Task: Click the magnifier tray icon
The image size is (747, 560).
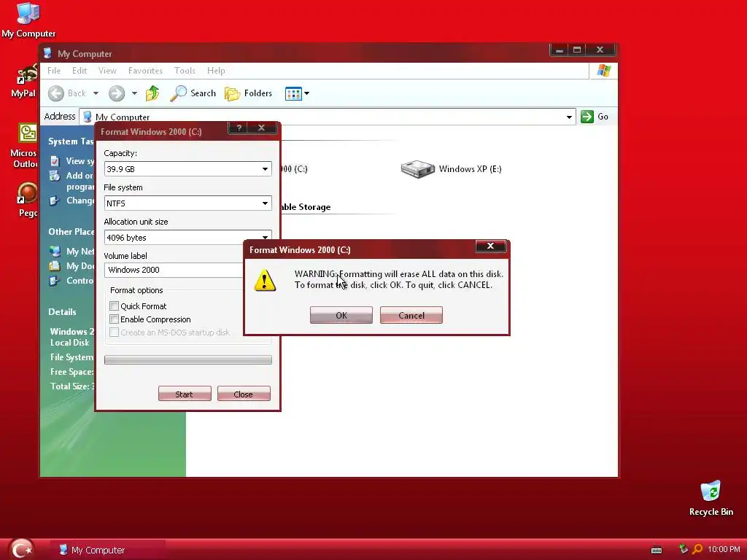Action: (x=697, y=549)
